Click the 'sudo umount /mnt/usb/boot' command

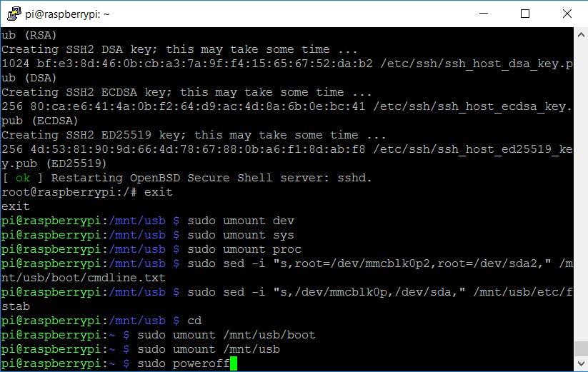(x=226, y=335)
